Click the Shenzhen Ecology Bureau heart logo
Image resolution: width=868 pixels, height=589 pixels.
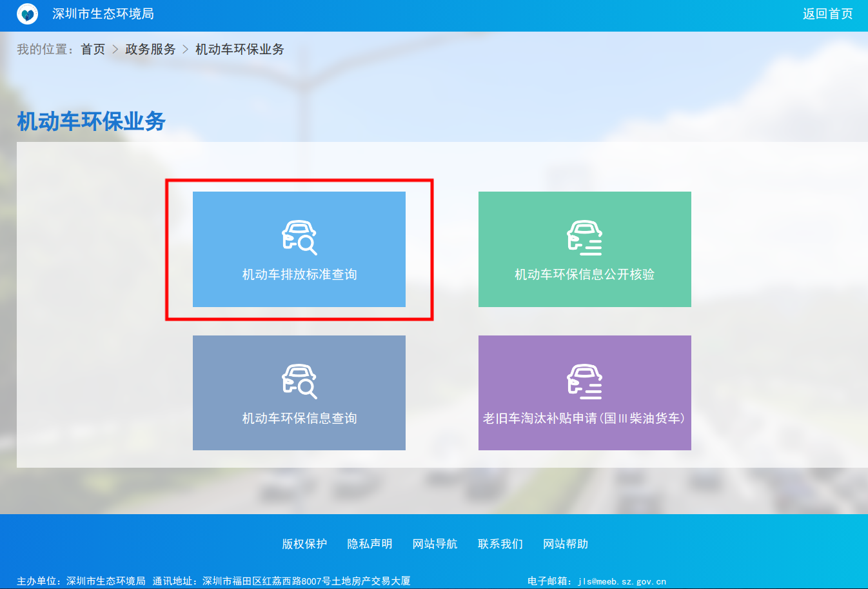[28, 14]
